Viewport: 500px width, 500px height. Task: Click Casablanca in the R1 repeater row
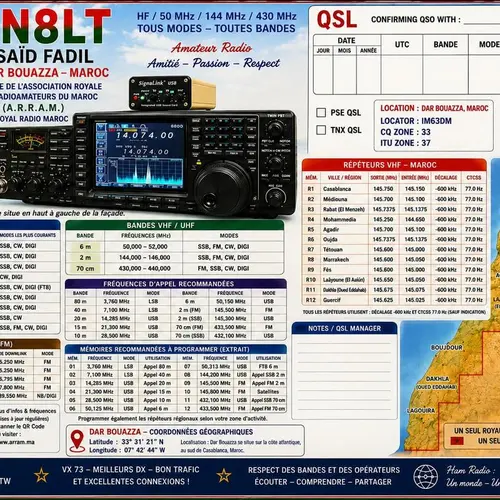(x=337, y=189)
